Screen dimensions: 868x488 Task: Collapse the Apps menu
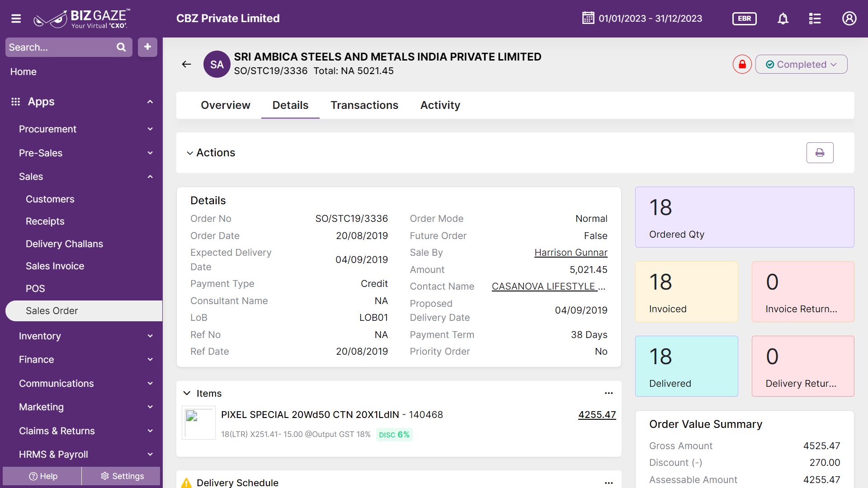point(150,102)
